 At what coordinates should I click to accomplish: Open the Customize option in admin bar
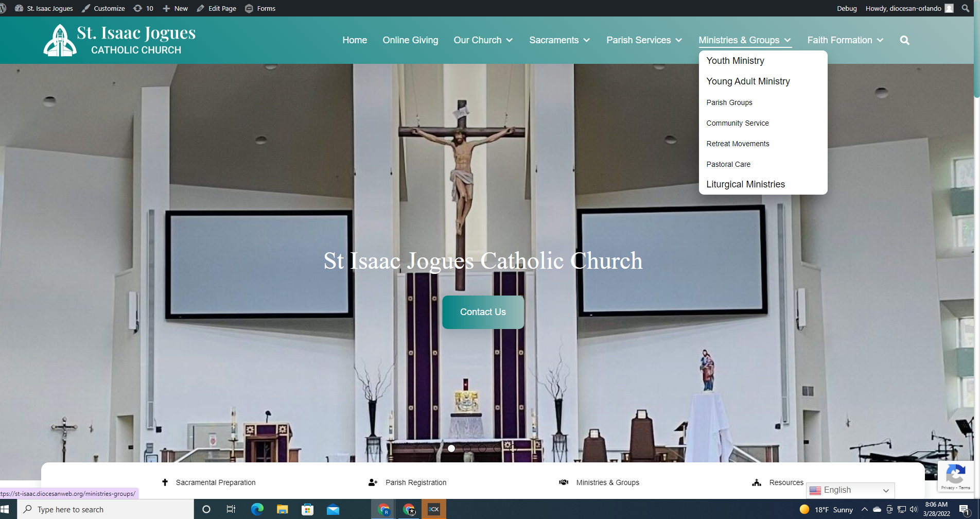click(x=103, y=8)
